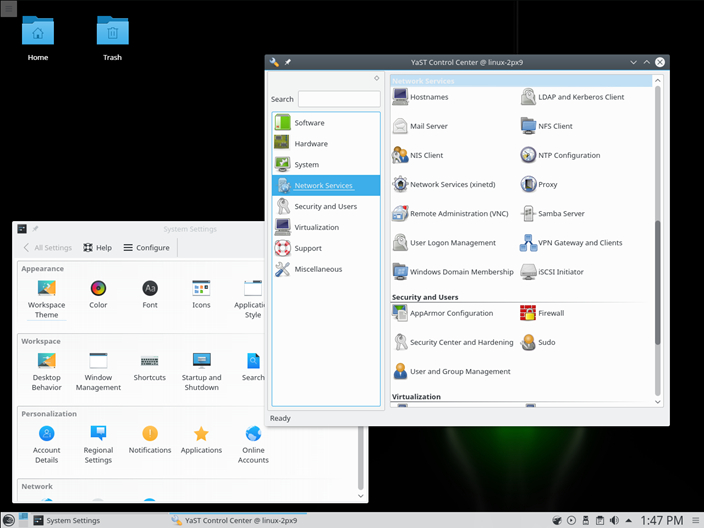Toggle pin on YaST window title bar
Viewport: 704px width, 528px height.
[288, 62]
